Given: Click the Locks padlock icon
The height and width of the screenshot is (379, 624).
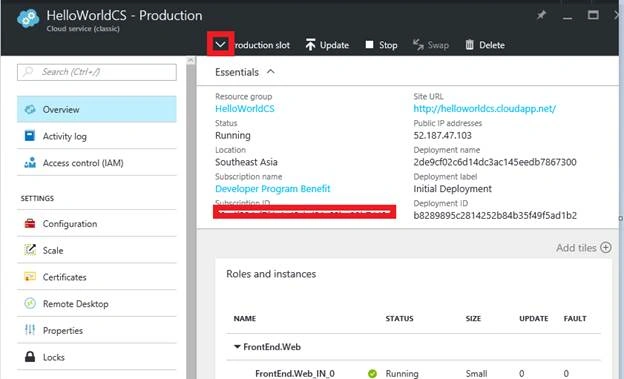Looking at the screenshot, I should point(30,356).
